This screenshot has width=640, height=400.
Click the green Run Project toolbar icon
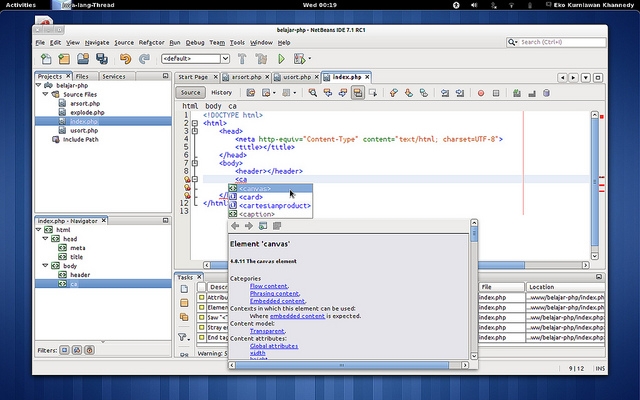pyautogui.click(x=282, y=59)
